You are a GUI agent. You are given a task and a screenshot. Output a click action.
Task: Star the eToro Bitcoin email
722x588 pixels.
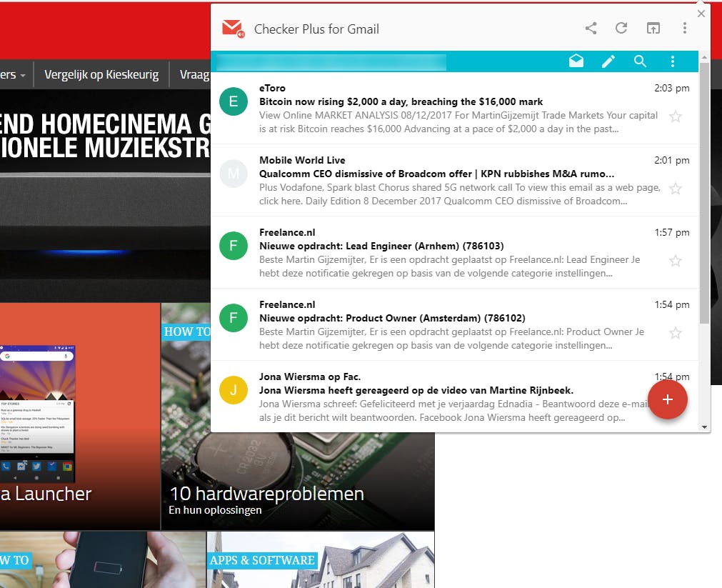point(676,116)
